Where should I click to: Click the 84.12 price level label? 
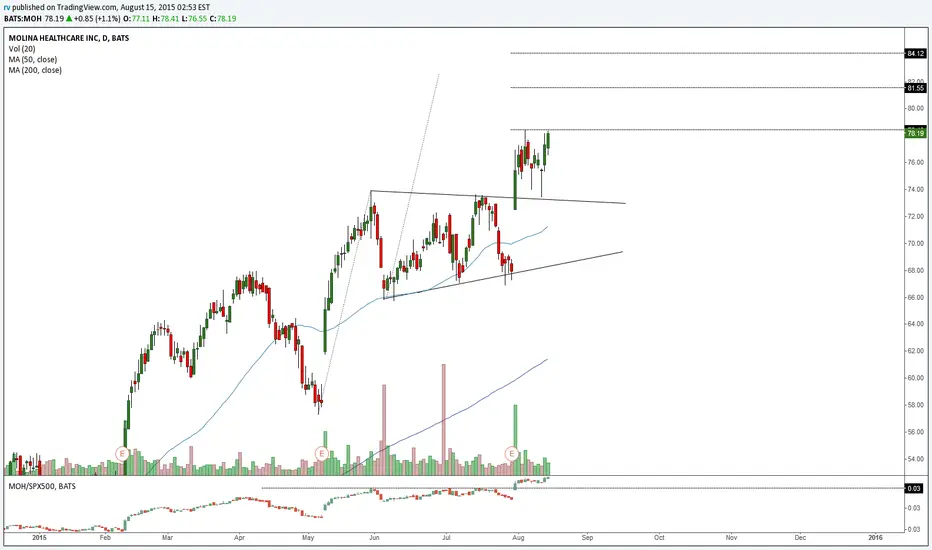pos(915,54)
